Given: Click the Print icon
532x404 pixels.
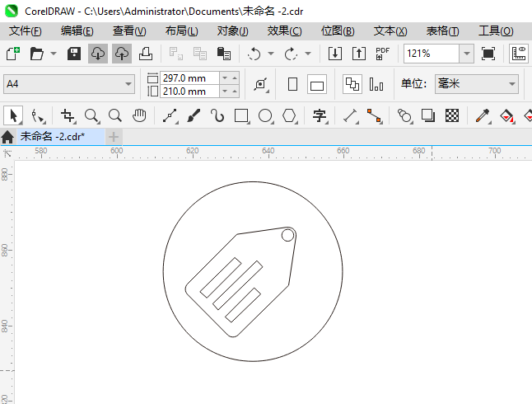Looking at the screenshot, I should [x=146, y=54].
